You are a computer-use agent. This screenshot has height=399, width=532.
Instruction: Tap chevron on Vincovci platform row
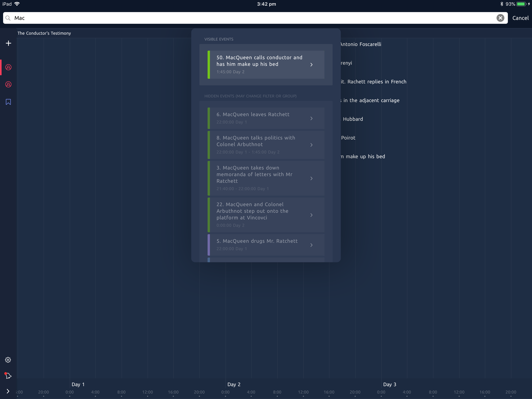coord(311,215)
